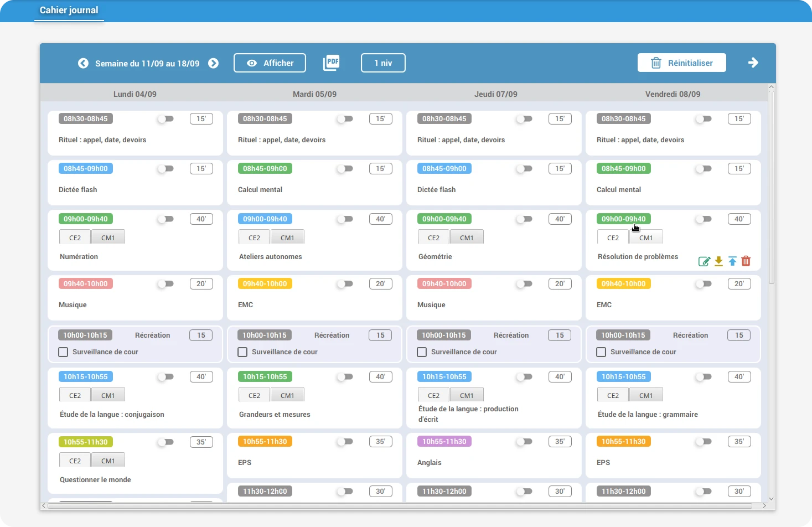Click the Réinitialiser button
Viewport: 812px width, 527px height.
[x=682, y=63]
